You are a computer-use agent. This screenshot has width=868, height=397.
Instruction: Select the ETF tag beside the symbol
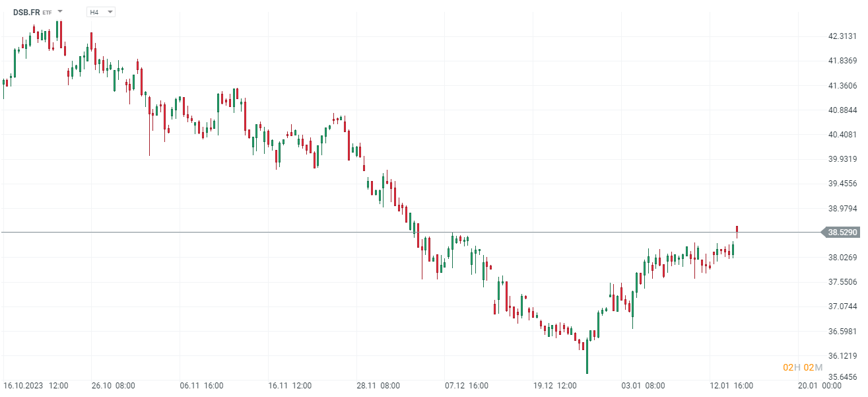48,13
